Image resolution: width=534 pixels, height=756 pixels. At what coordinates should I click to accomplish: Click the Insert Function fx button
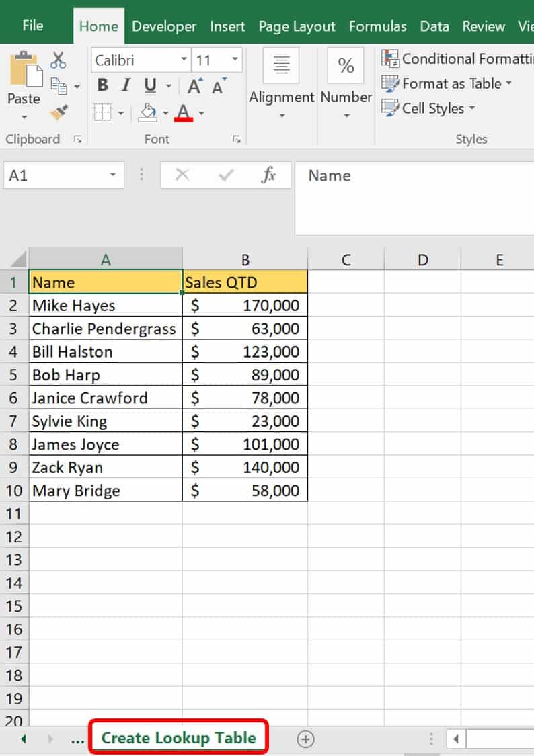[x=268, y=175]
